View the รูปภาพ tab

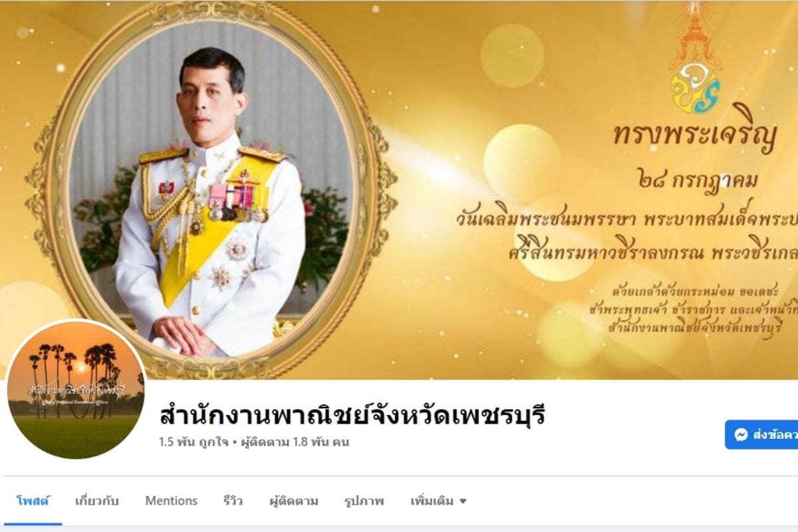pos(364,501)
